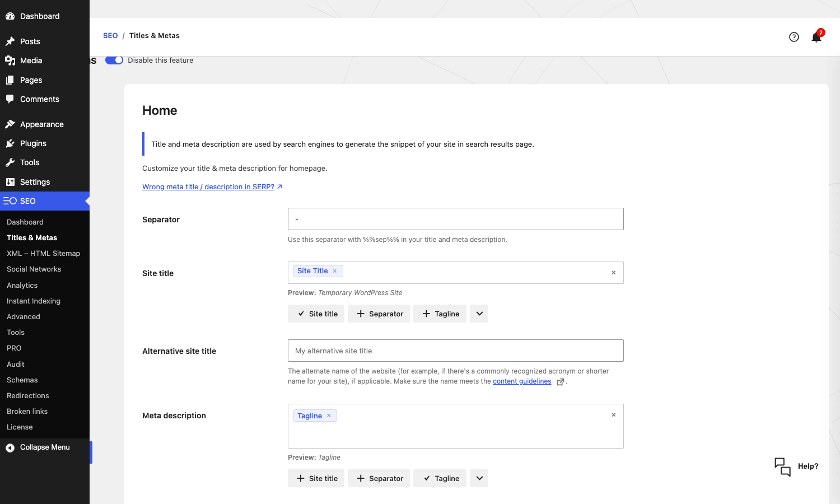Image resolution: width=840 pixels, height=504 pixels.
Task: Remove the Site Title tag
Action: point(335,271)
